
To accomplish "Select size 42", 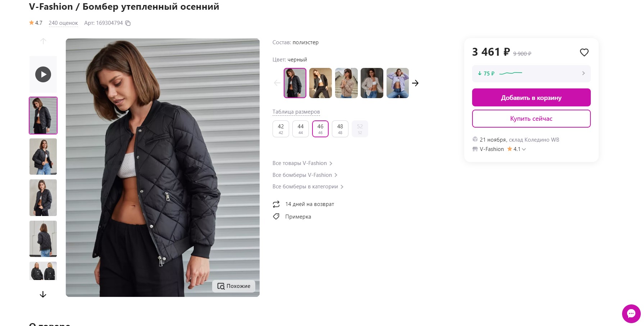I will (x=281, y=129).
